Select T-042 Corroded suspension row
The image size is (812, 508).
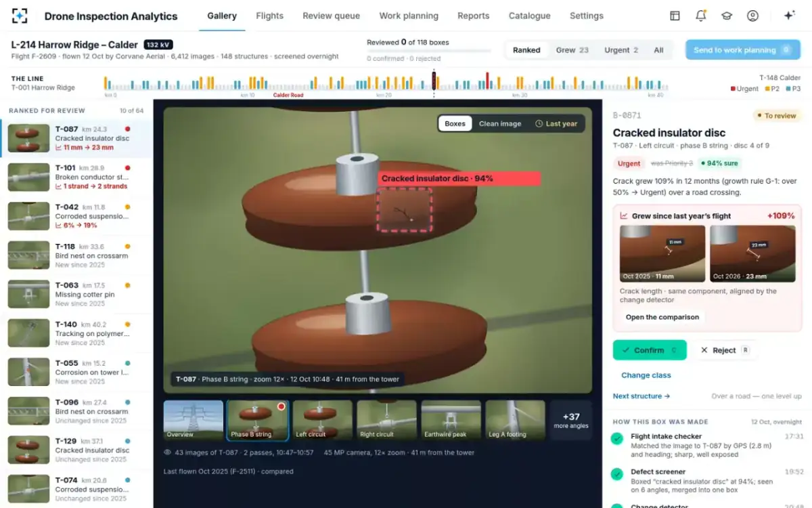point(76,217)
